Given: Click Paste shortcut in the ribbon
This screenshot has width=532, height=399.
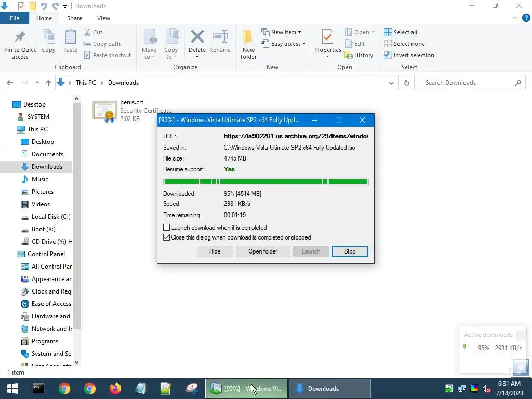Looking at the screenshot, I should coord(107,55).
